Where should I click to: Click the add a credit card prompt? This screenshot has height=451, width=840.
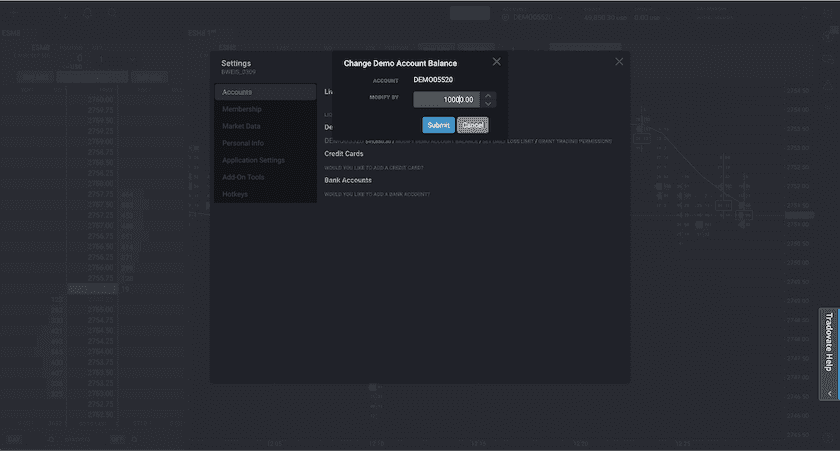(x=376, y=168)
